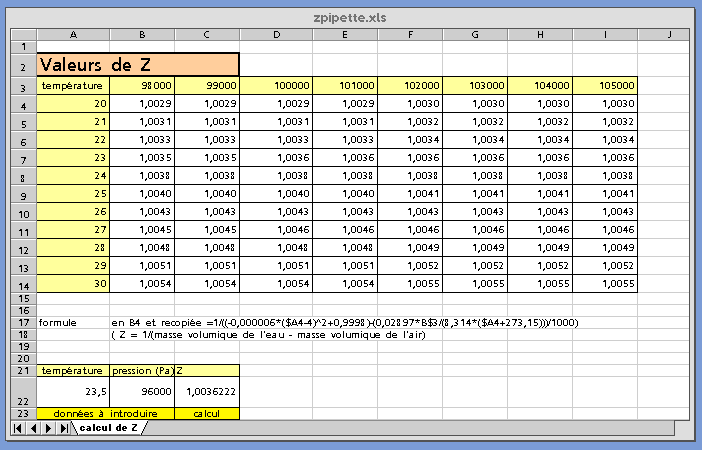Image resolution: width=702 pixels, height=450 pixels.
Task: Click the temperature input cell containing 23,5
Action: click(x=73, y=392)
